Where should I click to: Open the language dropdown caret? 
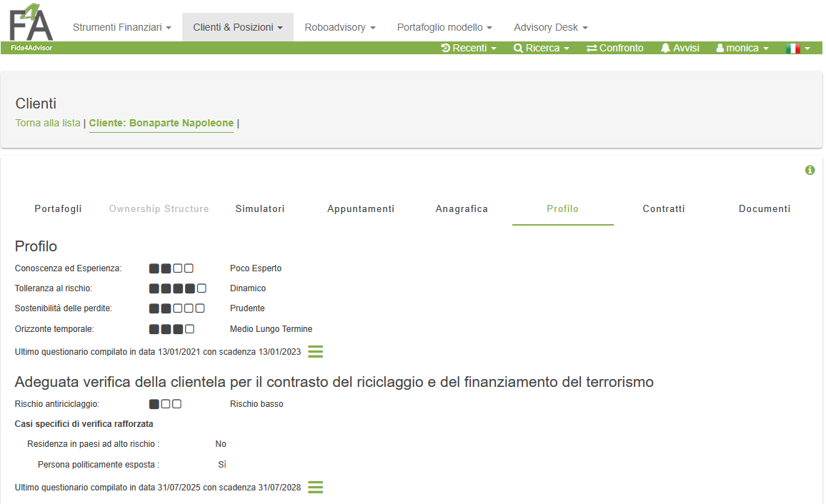coord(807,49)
